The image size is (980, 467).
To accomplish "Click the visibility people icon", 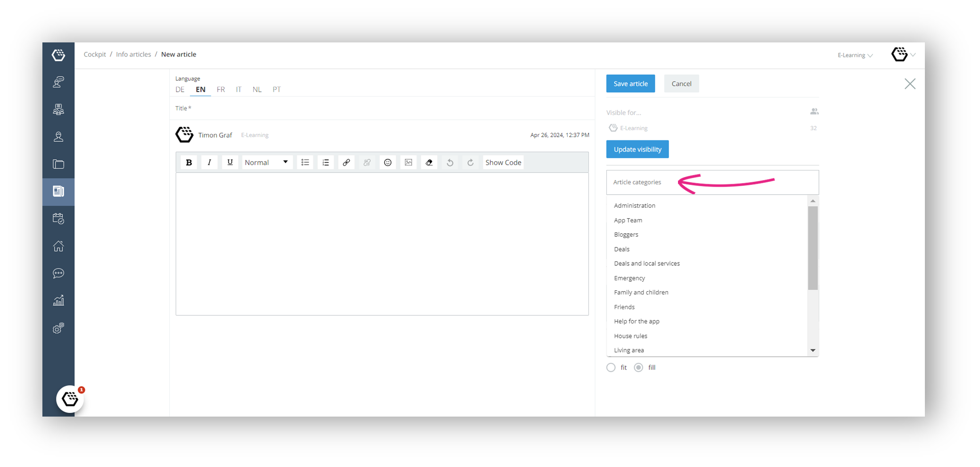I will point(814,112).
